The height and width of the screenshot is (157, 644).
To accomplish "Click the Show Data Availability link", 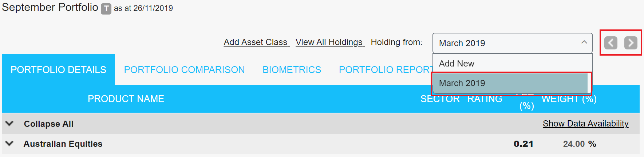I will [x=585, y=124].
